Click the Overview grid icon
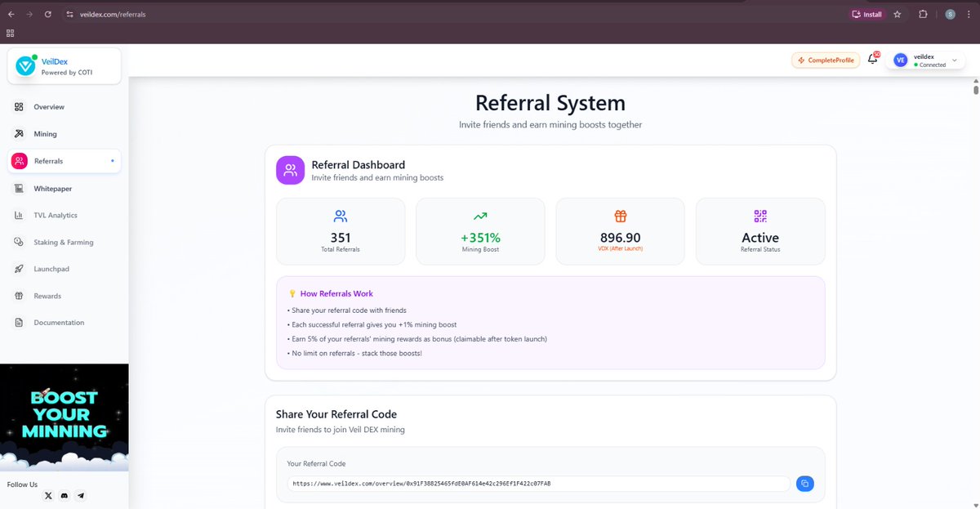The width and height of the screenshot is (980, 509). (x=19, y=107)
